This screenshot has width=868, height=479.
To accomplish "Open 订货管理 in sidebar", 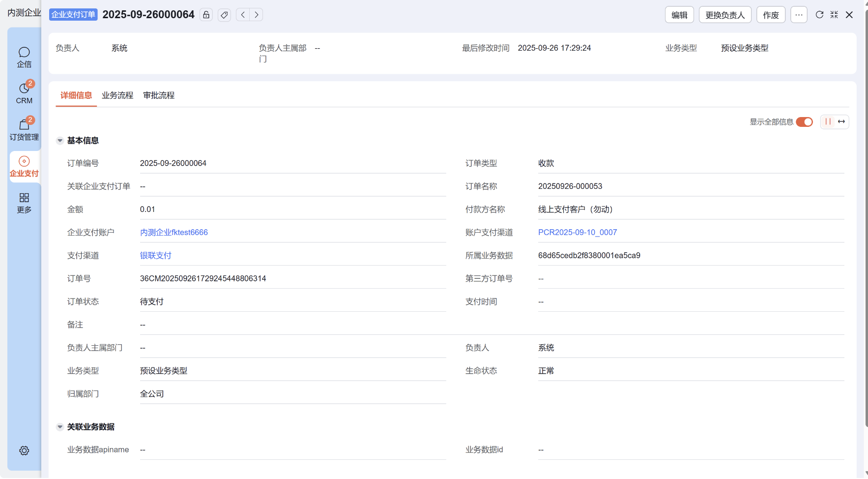I will [24, 130].
